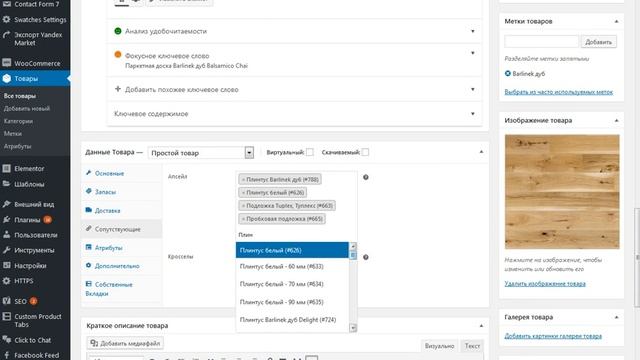Click the Добавить медиафайл button
This screenshot has height=360, width=640.
[x=125, y=343]
